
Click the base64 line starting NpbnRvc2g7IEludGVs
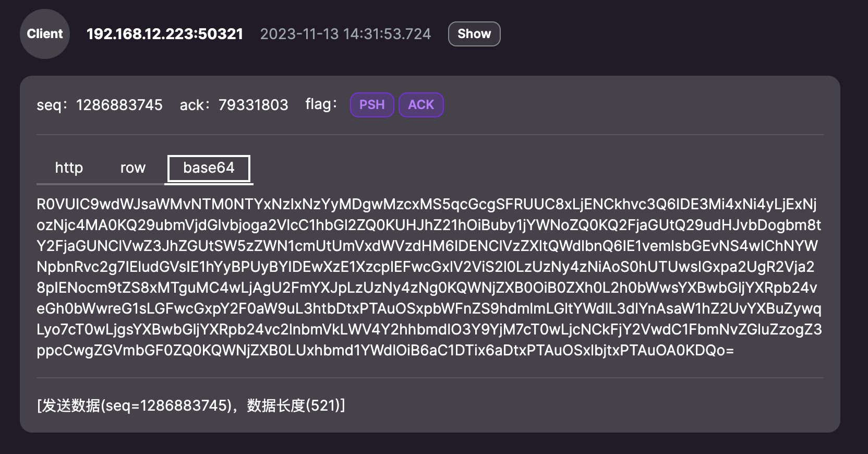pyautogui.click(x=426, y=267)
